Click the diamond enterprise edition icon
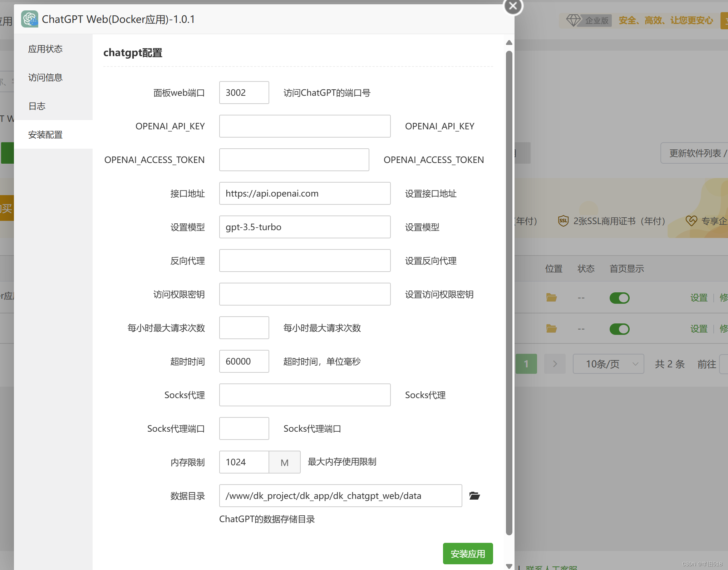 tap(574, 20)
